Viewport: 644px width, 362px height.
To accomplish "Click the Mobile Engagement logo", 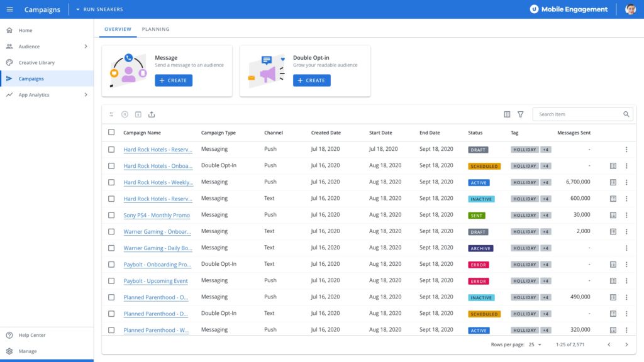I will (569, 9).
